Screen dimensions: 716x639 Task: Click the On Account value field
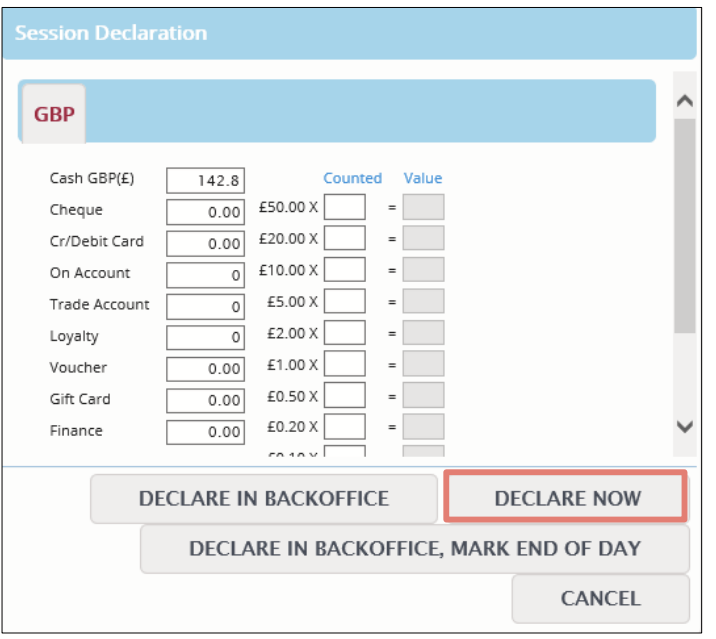click(x=205, y=275)
